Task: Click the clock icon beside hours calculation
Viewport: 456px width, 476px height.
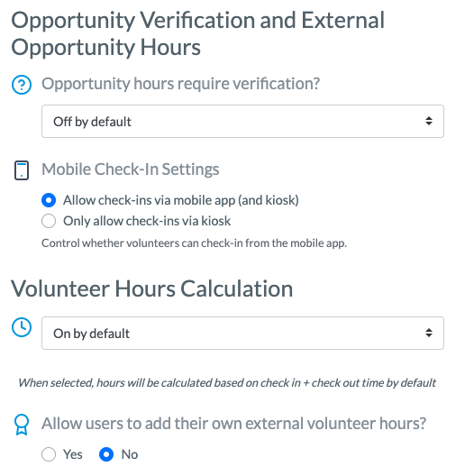Action: [x=22, y=327]
